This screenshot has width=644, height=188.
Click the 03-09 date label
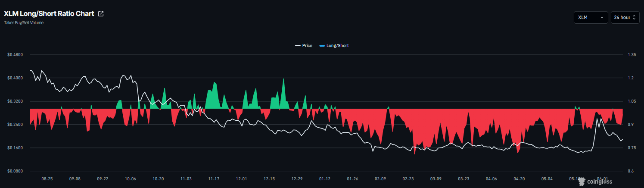(x=436, y=179)
